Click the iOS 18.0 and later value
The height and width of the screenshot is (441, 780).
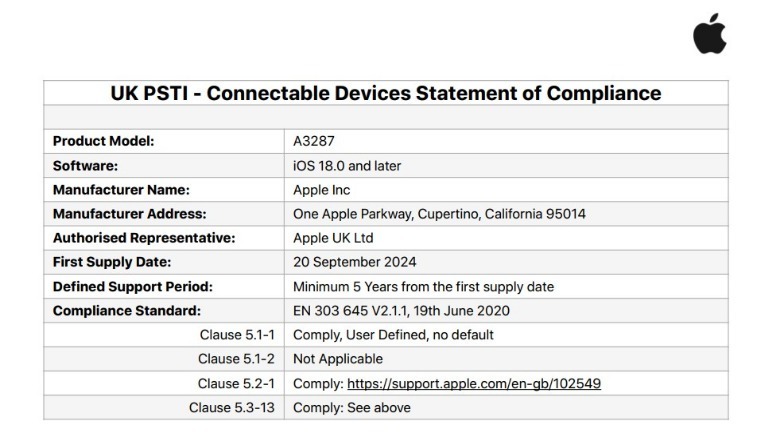point(347,166)
